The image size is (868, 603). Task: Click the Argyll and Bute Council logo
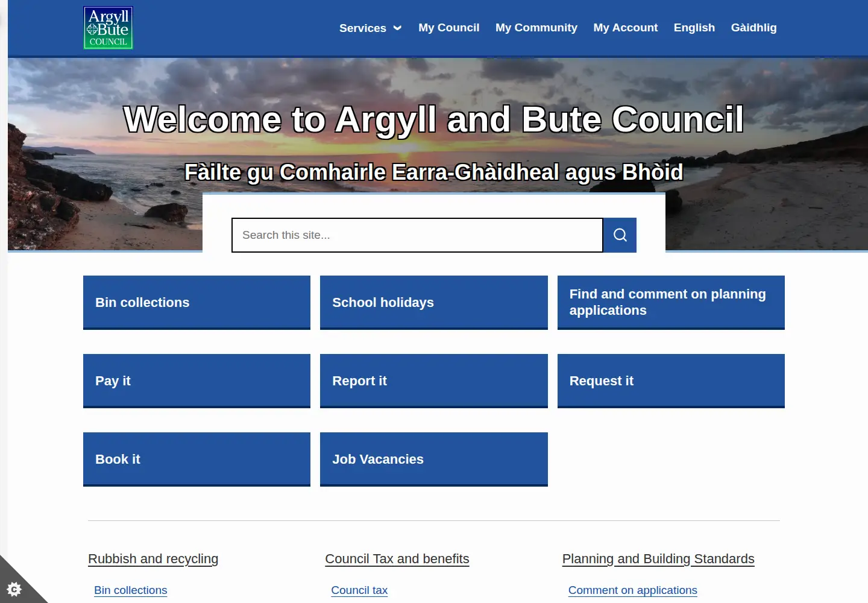108,28
